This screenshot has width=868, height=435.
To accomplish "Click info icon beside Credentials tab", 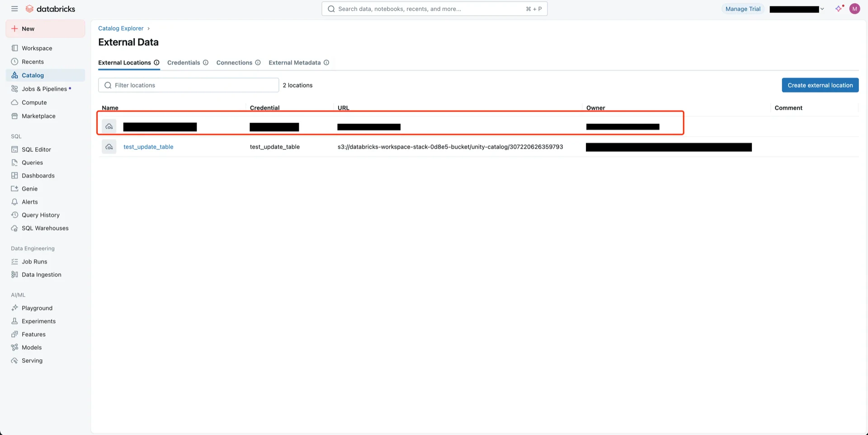I will (206, 62).
